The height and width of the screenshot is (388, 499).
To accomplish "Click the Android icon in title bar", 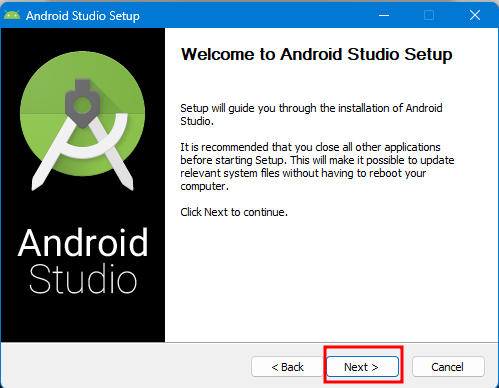I will [12, 15].
